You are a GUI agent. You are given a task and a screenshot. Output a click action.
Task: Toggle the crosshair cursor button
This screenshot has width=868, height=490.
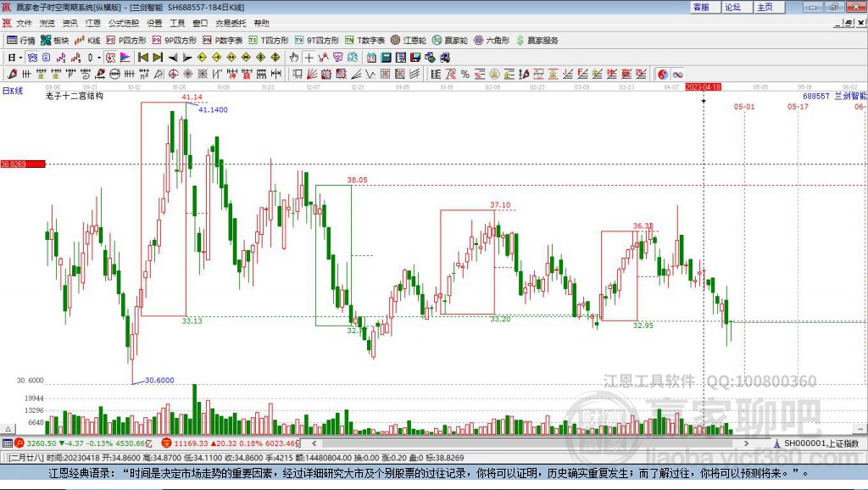click(309, 58)
